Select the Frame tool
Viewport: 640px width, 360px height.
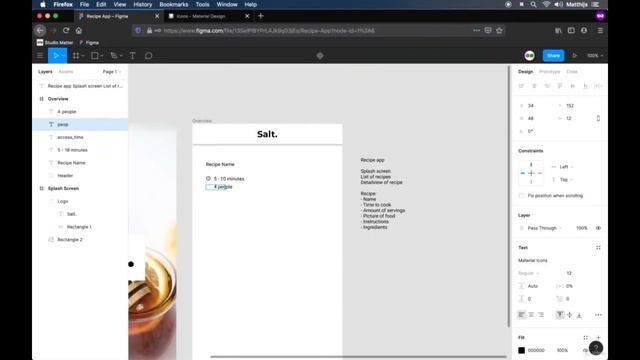[x=76, y=56]
